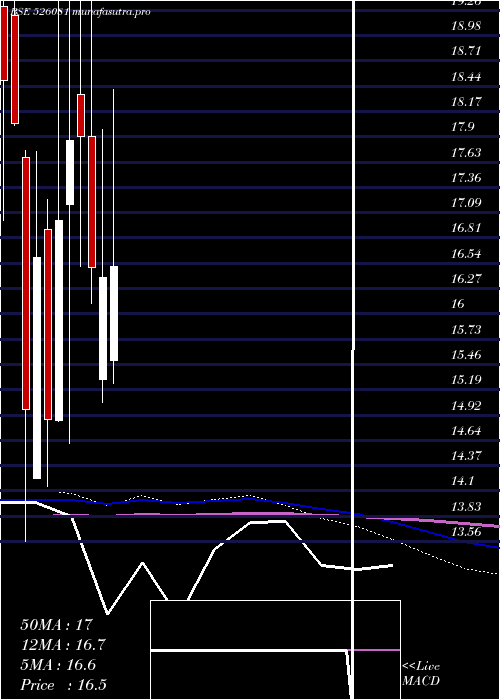Click the 15.46 price axis label
The image size is (500, 700).
point(466,355)
